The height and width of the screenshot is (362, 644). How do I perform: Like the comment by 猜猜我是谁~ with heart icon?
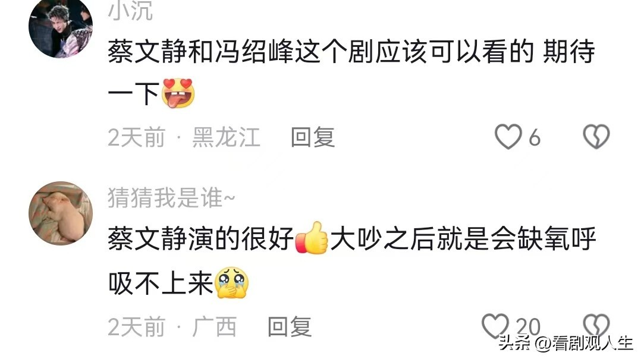[495, 326]
